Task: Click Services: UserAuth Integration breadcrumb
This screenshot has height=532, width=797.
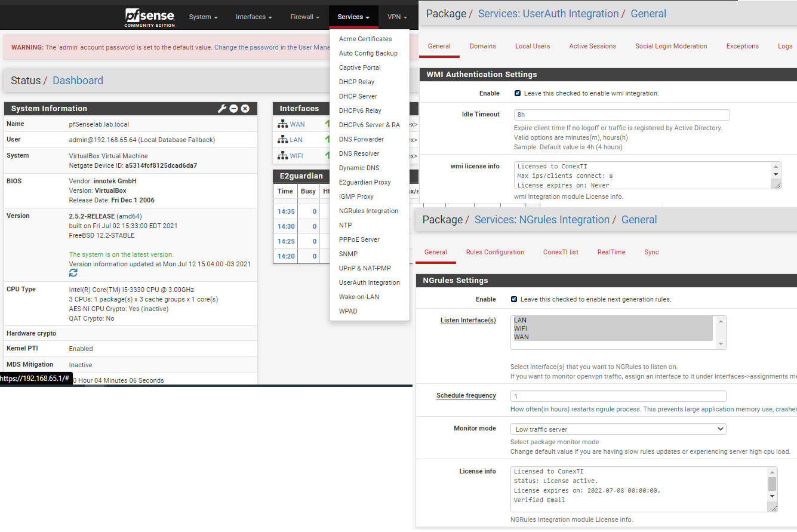Action: [x=548, y=14]
